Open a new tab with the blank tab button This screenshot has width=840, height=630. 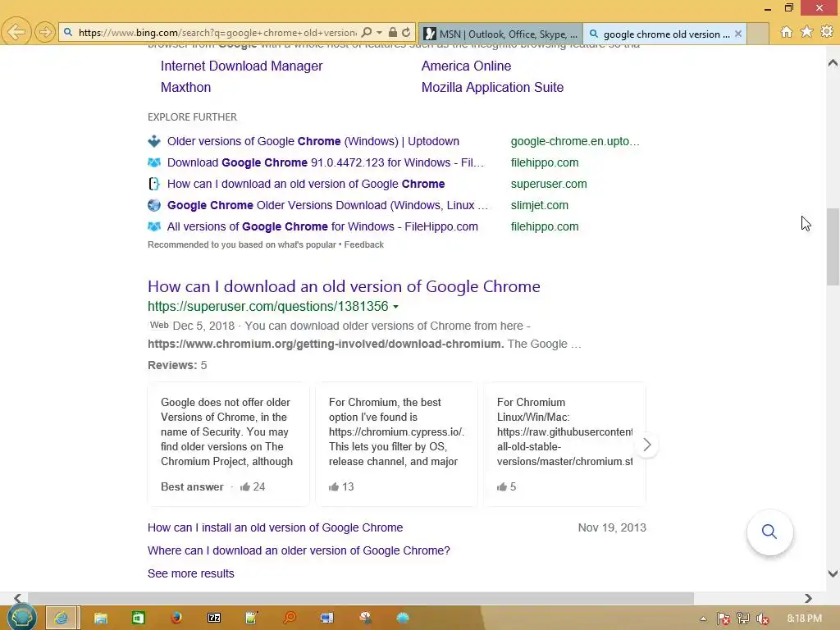click(758, 34)
